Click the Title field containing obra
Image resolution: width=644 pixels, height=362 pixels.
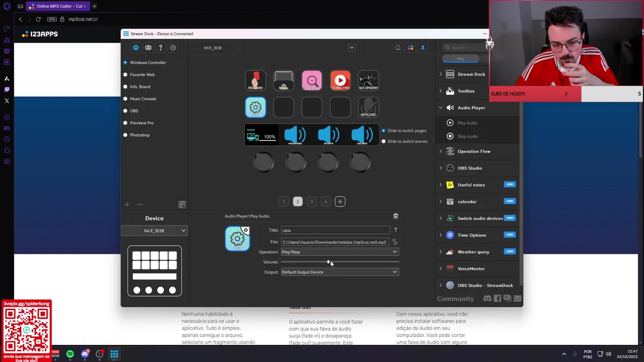(336, 230)
